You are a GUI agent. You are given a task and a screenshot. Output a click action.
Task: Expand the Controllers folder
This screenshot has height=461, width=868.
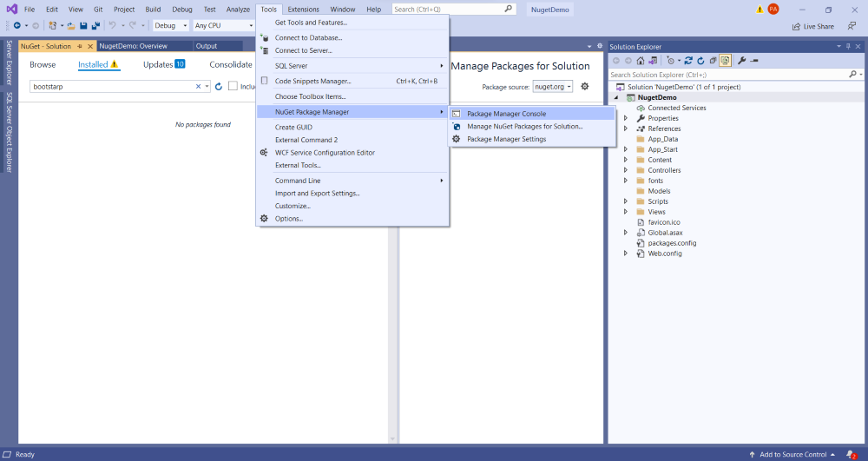626,170
